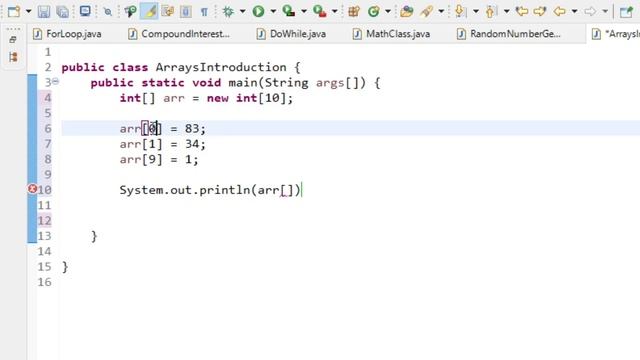The image size is (640, 360).
Task: Toggle Show Whitespace Characters pilcrow
Action: coord(204,11)
